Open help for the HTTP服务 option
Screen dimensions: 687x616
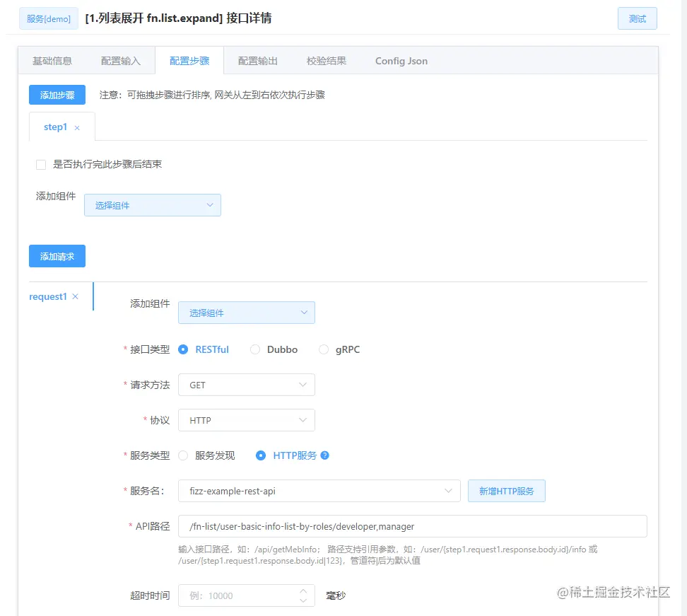(324, 455)
